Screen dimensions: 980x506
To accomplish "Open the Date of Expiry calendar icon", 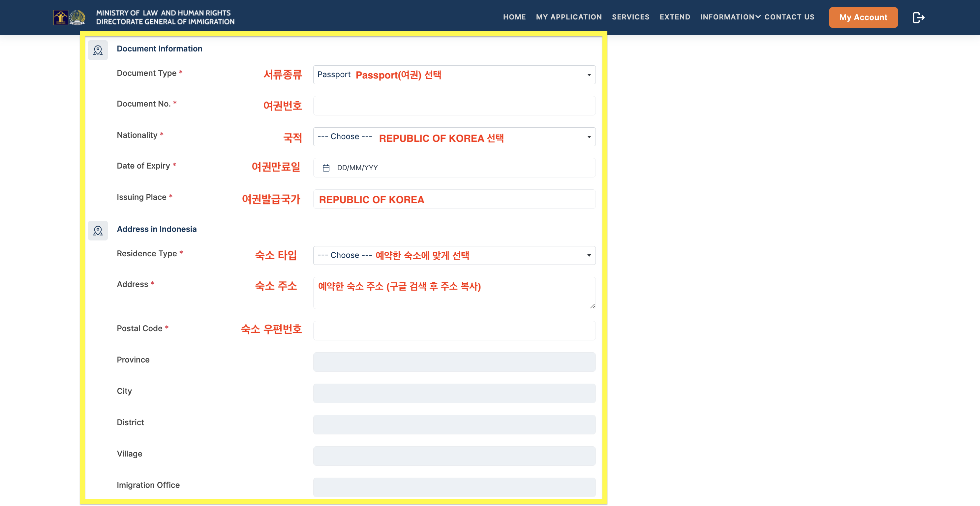I will [x=326, y=168].
